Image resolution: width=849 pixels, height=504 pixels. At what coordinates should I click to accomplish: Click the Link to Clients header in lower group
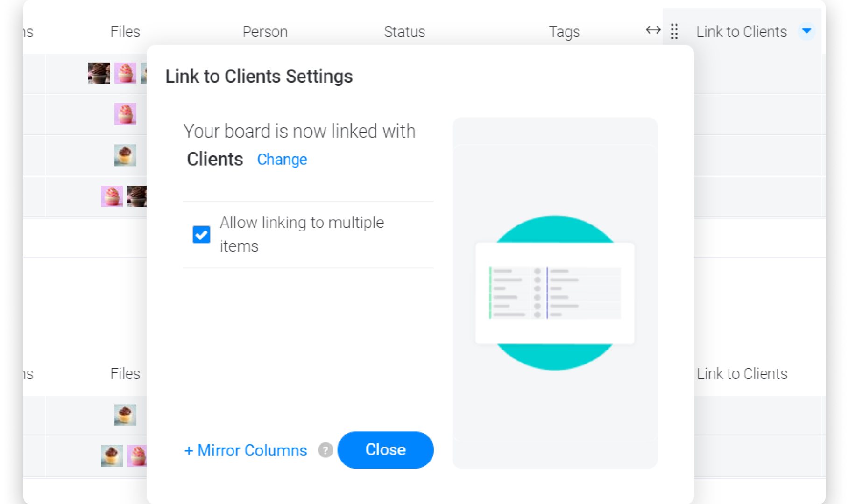742,374
